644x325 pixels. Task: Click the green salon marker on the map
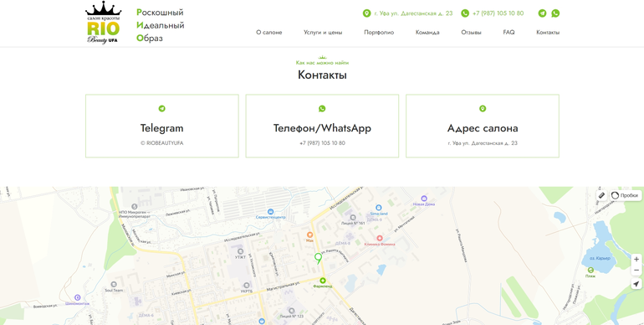[318, 258]
